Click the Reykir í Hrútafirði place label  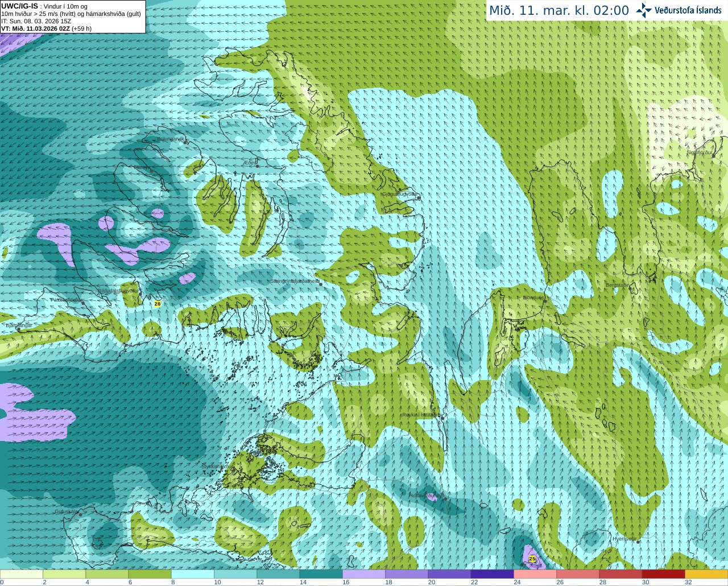[x=421, y=415]
